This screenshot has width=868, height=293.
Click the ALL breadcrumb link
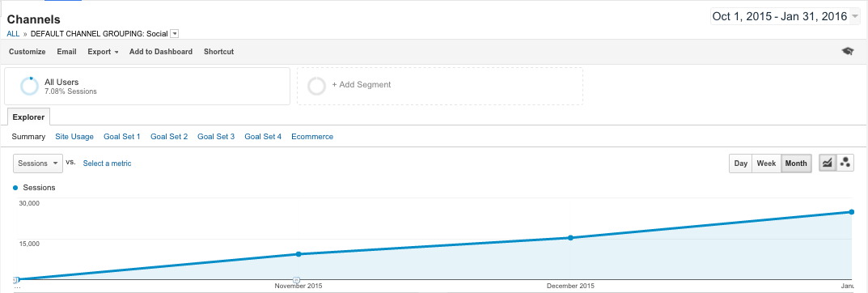coord(13,34)
